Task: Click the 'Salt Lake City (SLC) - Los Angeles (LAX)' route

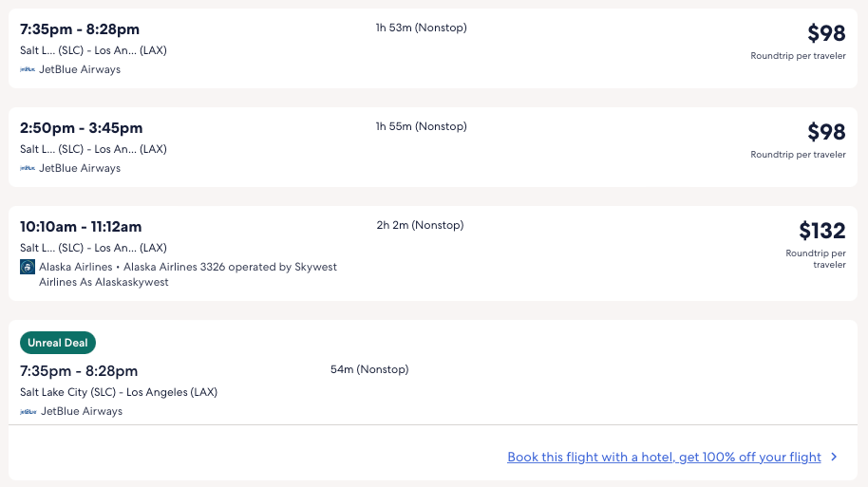Action: click(119, 392)
